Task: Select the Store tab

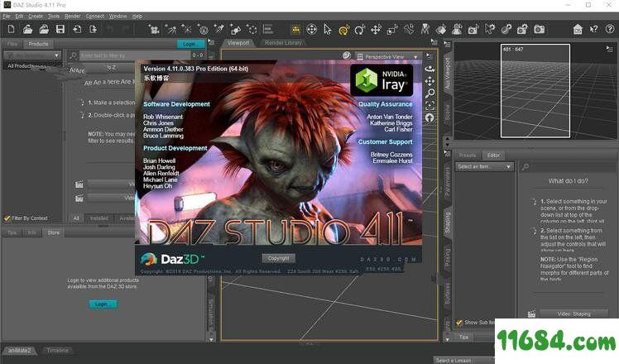Action: [53, 232]
